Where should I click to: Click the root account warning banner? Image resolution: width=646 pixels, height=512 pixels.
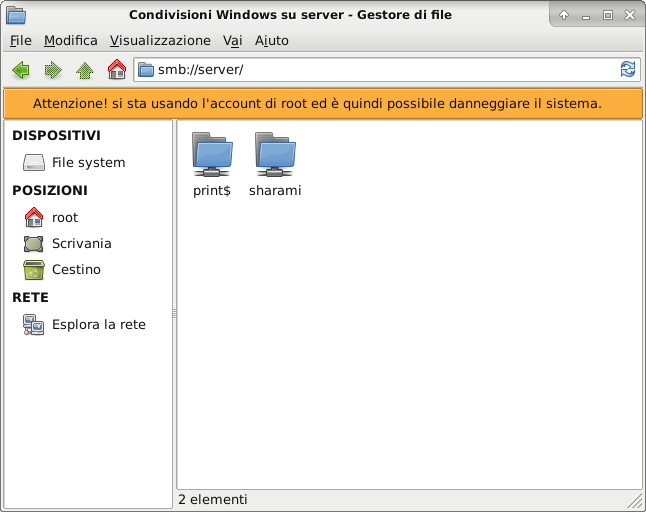(323, 103)
